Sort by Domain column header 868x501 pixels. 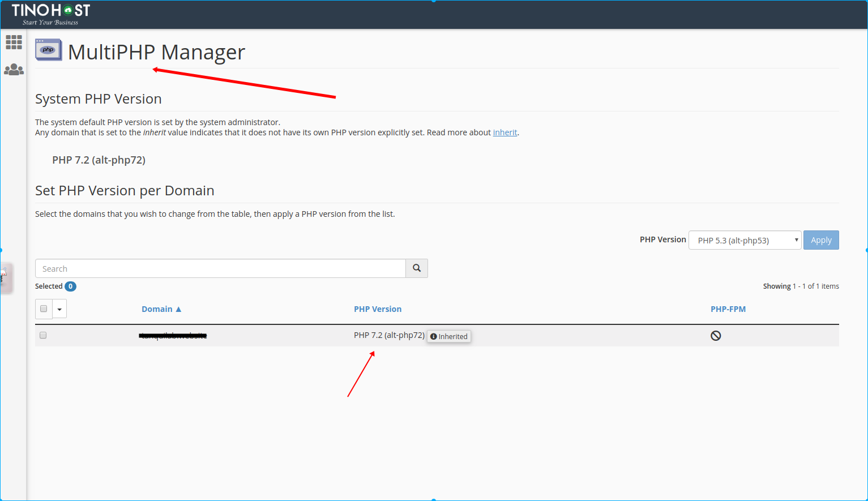pos(161,309)
